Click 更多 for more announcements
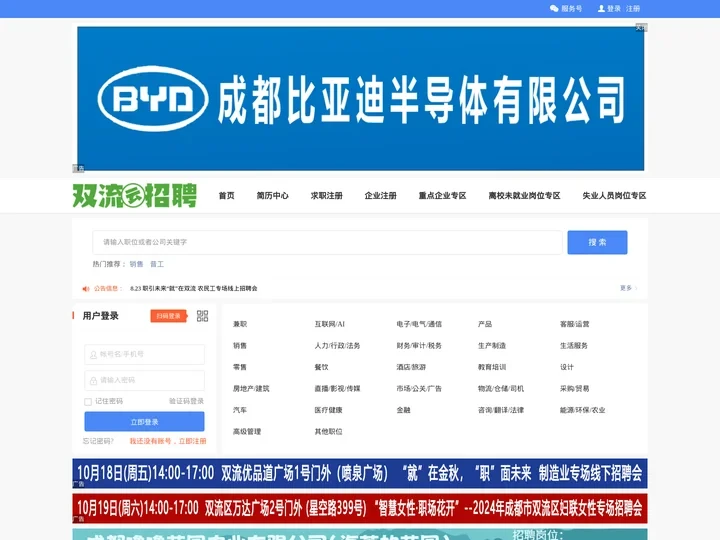 (628, 288)
